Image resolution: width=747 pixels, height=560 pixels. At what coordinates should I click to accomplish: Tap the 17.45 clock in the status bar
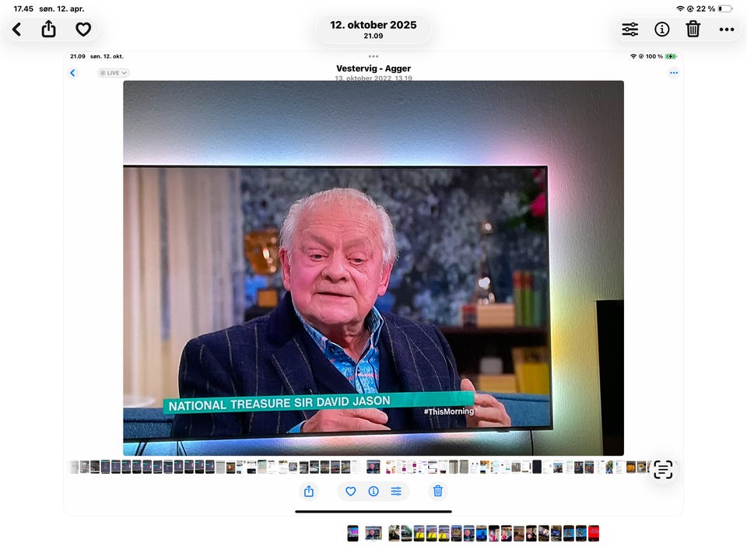coord(23,9)
